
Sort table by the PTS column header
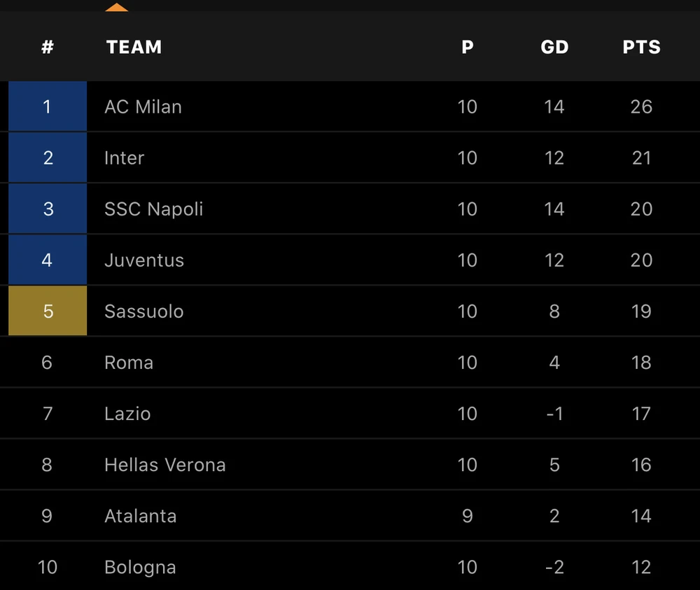[641, 47]
